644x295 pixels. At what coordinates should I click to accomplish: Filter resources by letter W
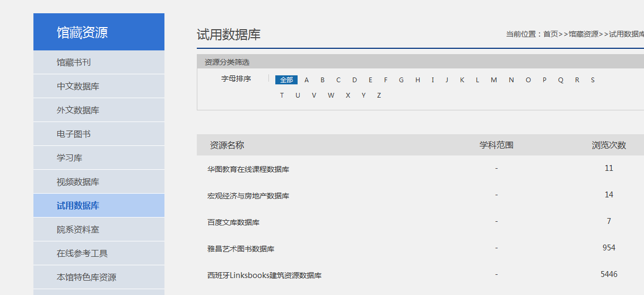pyautogui.click(x=331, y=96)
